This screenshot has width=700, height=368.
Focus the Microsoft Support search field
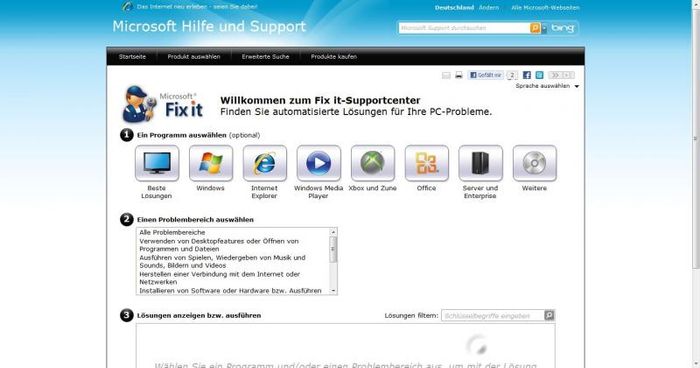coord(464,28)
